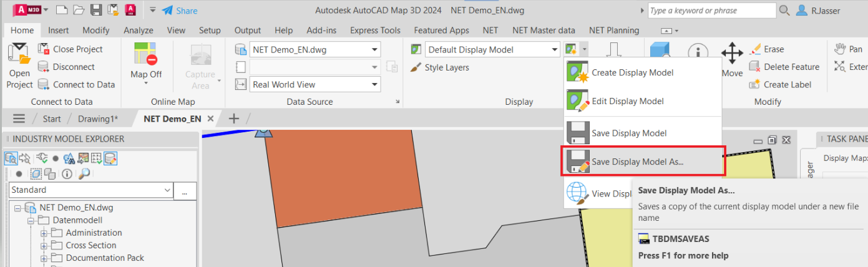Image resolution: width=868 pixels, height=267 pixels.
Task: Open the ribbon minimize options dropdown
Action: click(x=670, y=31)
